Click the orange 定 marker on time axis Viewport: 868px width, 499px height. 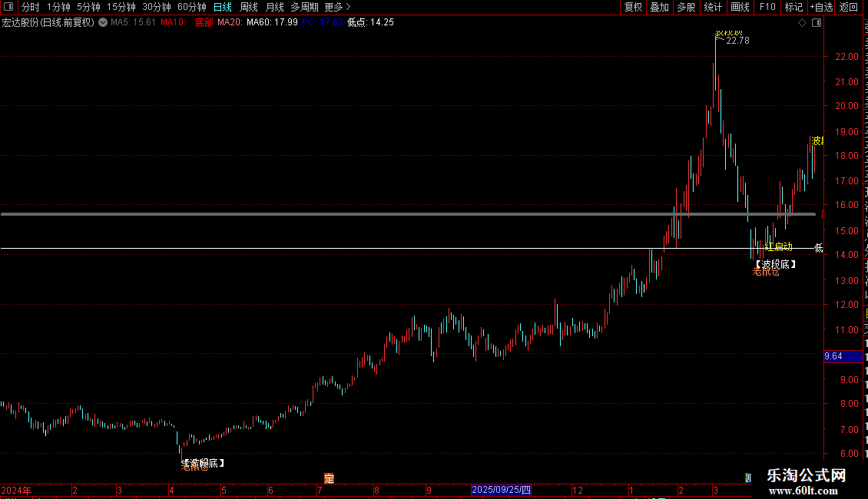[x=329, y=478]
